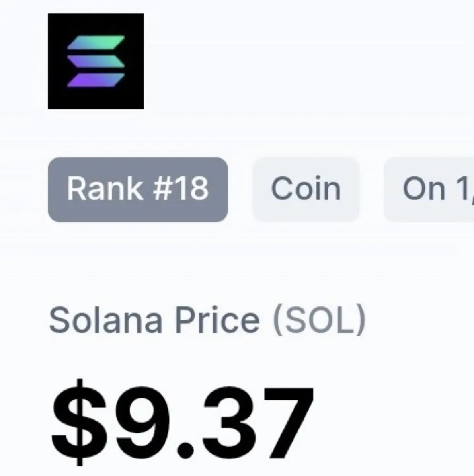Open the rank number 18 pill

pyautogui.click(x=137, y=189)
